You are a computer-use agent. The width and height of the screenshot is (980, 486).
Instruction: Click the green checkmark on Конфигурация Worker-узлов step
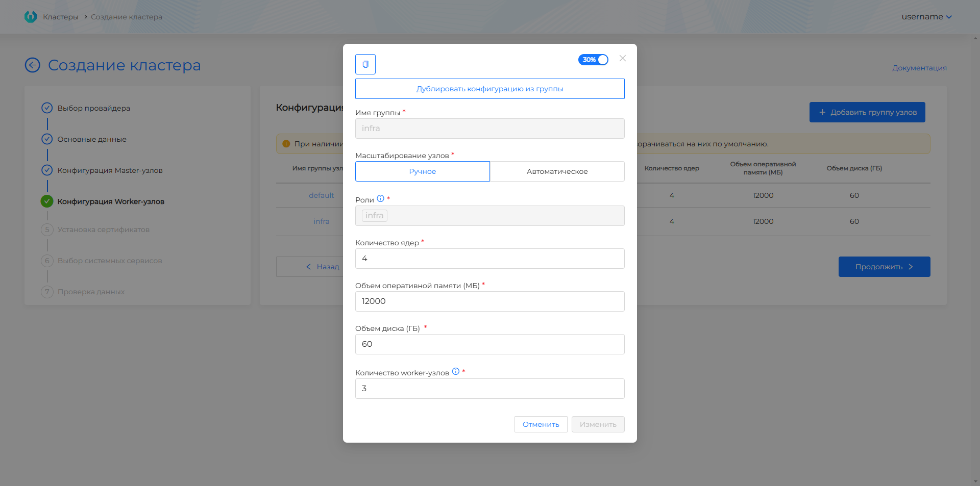point(46,201)
